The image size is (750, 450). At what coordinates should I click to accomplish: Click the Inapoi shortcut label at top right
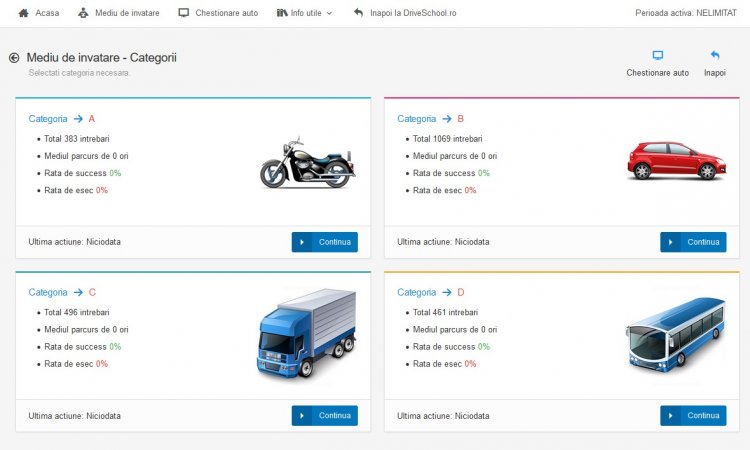[715, 73]
